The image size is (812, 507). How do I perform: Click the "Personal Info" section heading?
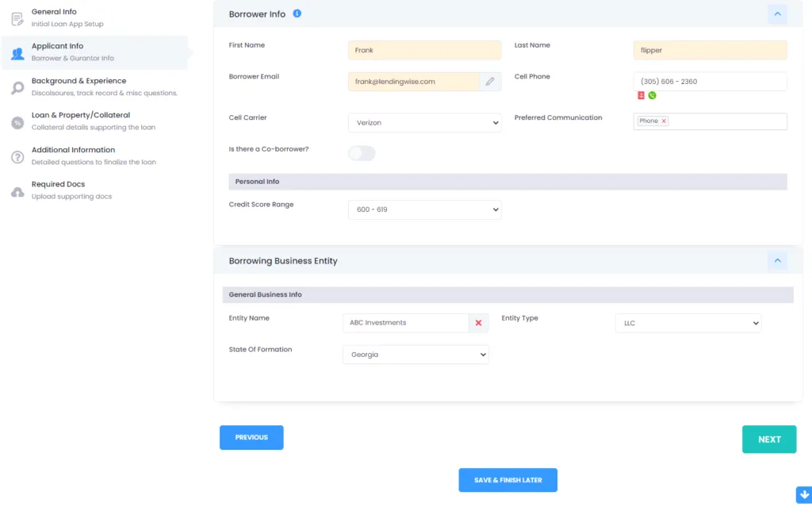(257, 182)
